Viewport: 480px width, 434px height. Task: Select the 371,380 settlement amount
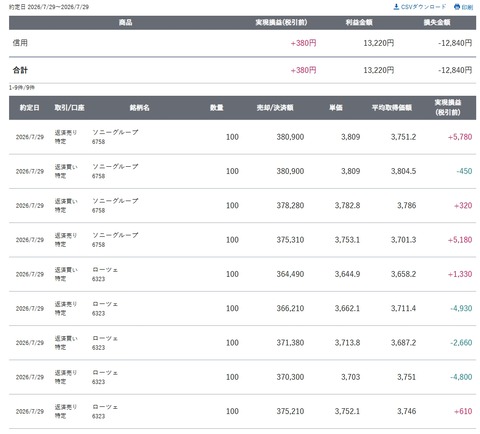tap(290, 343)
